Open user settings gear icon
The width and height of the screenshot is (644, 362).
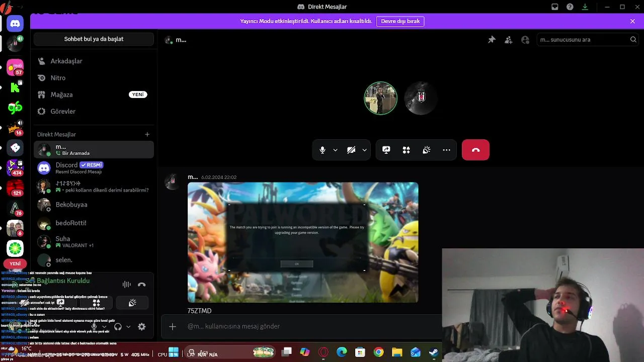[x=142, y=327]
